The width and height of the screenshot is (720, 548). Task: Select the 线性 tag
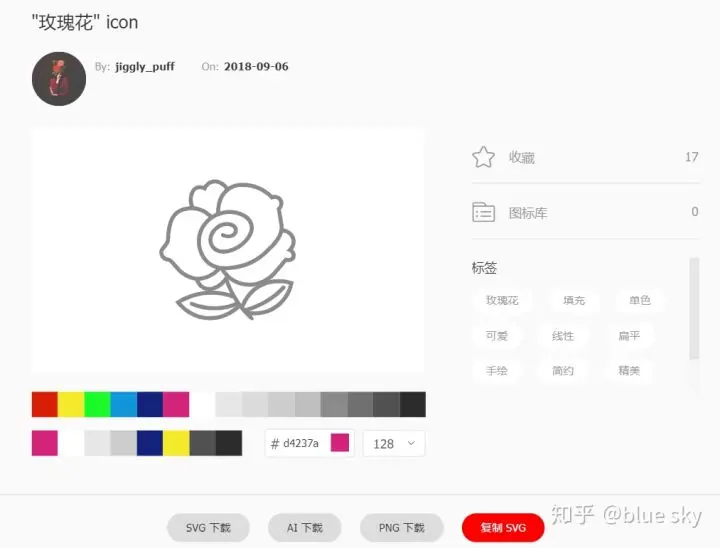pos(563,336)
